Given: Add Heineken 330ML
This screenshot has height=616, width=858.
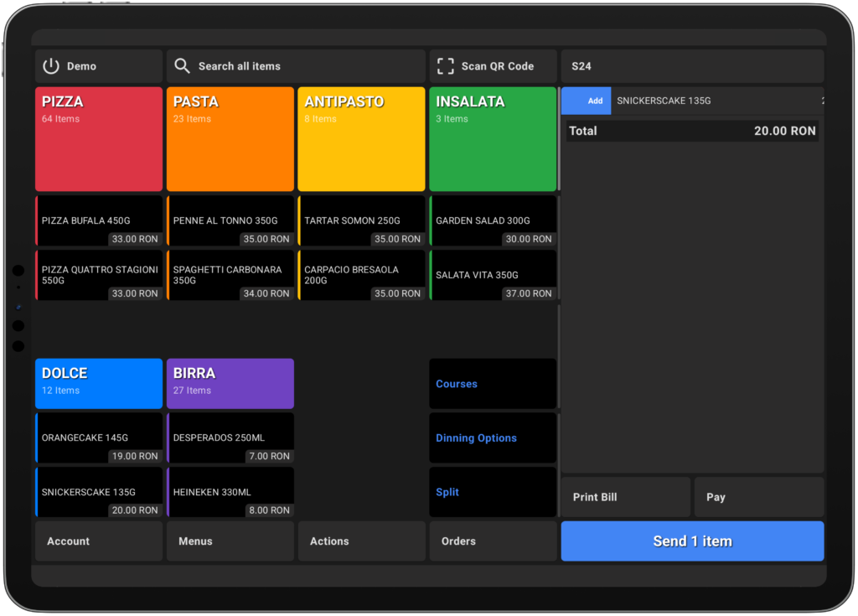Looking at the screenshot, I should [x=230, y=492].
